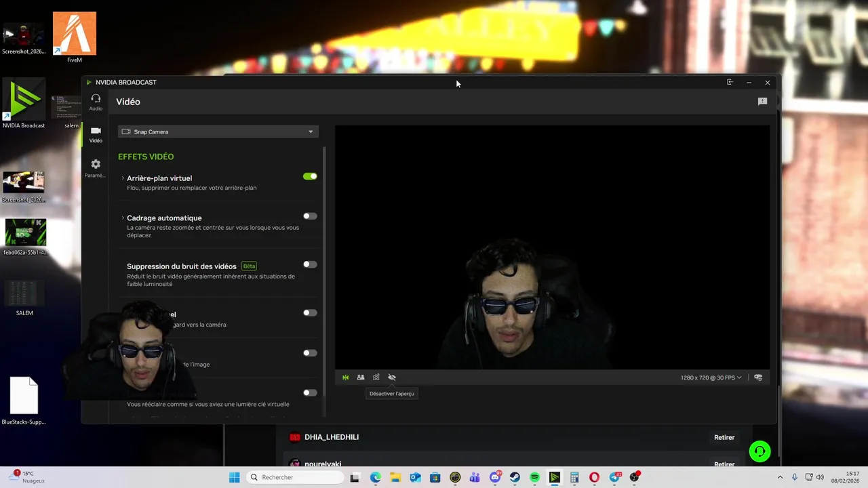
Task: Select the DHIA_LHEDHILI entry
Action: (332, 437)
